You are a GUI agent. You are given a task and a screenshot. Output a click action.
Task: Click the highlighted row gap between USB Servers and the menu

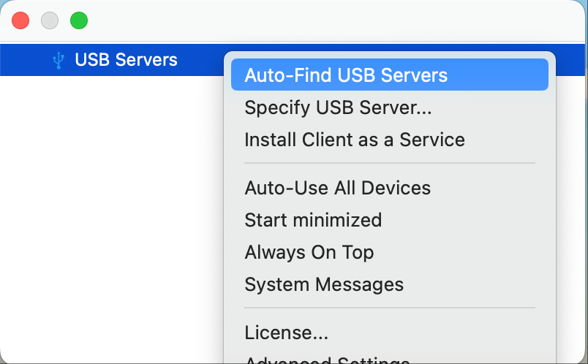(201, 60)
